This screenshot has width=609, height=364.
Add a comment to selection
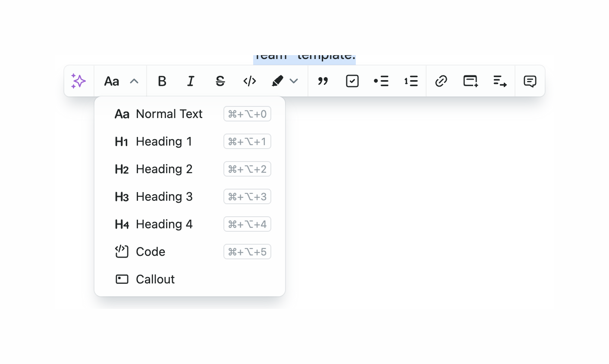(x=530, y=81)
